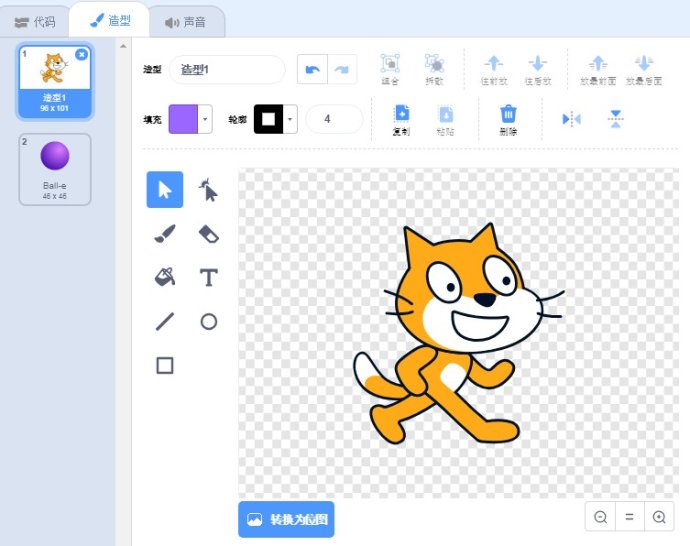Click the Ungroup (拆散) icon
The image size is (690, 546).
pyautogui.click(x=434, y=69)
